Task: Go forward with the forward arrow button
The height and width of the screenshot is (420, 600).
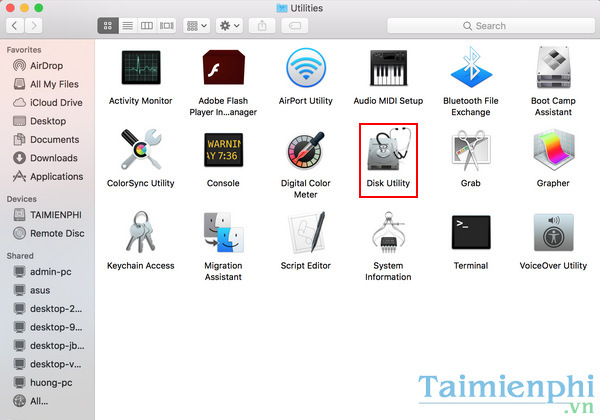Action: pos(34,26)
